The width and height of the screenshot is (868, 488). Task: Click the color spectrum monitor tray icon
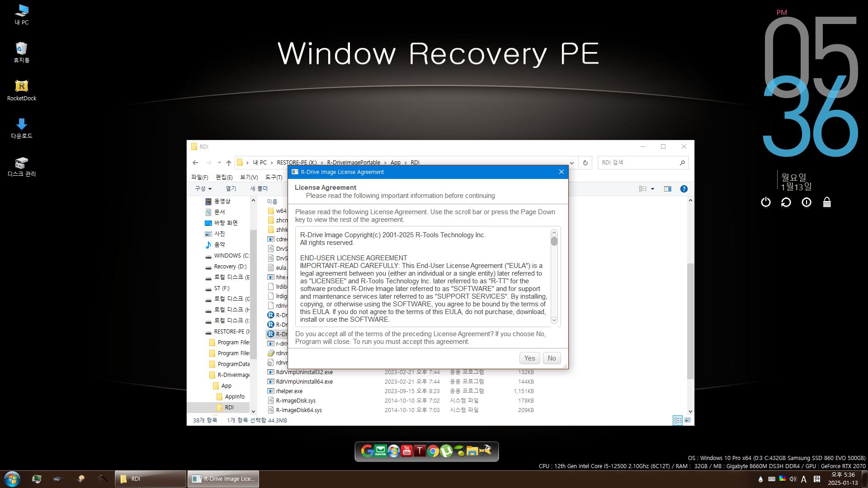[x=782, y=479]
